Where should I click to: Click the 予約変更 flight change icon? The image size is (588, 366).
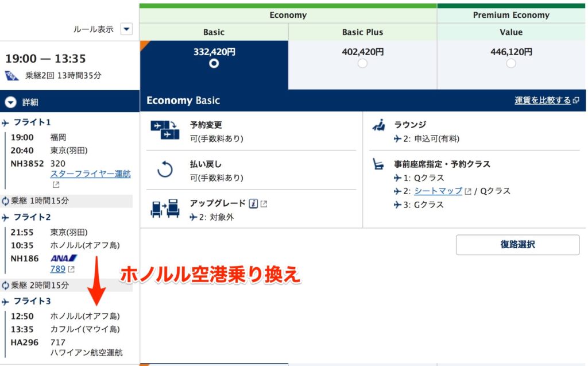(165, 130)
